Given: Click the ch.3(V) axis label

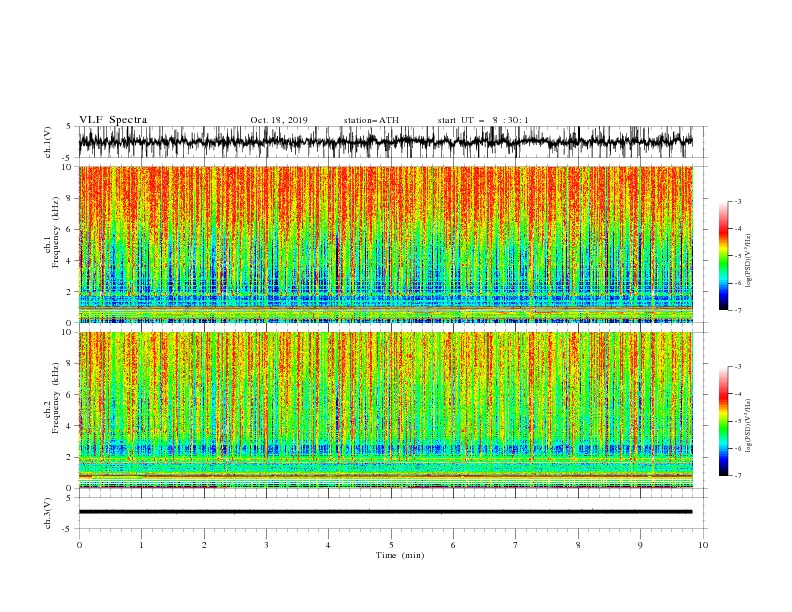Looking at the screenshot, I should click(x=48, y=514).
